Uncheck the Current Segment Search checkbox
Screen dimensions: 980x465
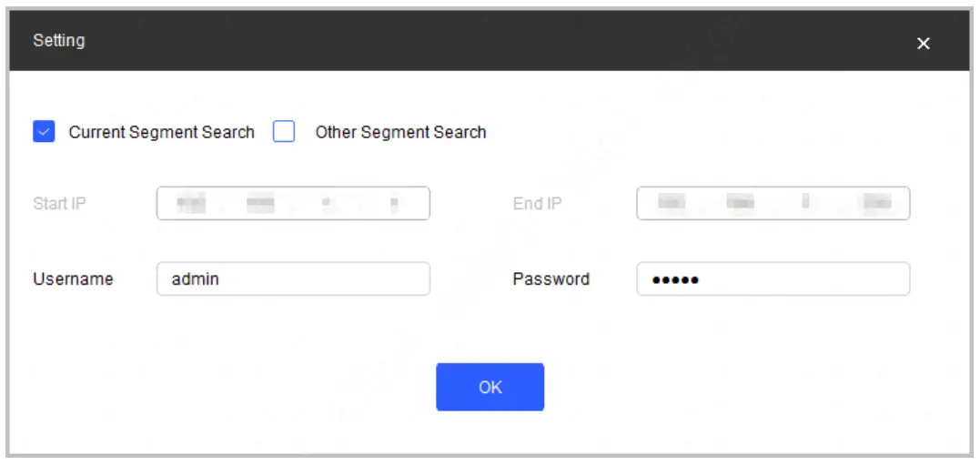44,132
